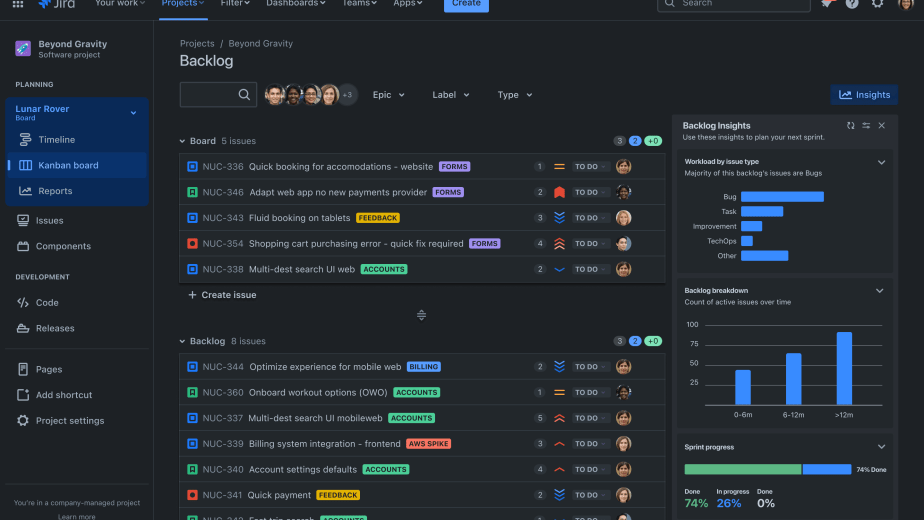Click the divider handle between Board and Backlog
The height and width of the screenshot is (520, 924).
tap(421, 315)
